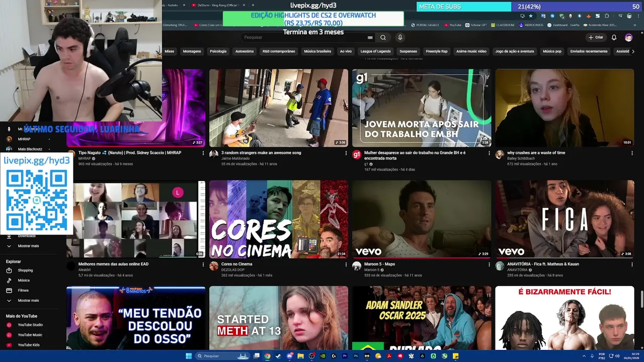Open the on-screen keyboard icon in search box
Image resolution: width=644 pixels, height=362 pixels.
point(370,37)
